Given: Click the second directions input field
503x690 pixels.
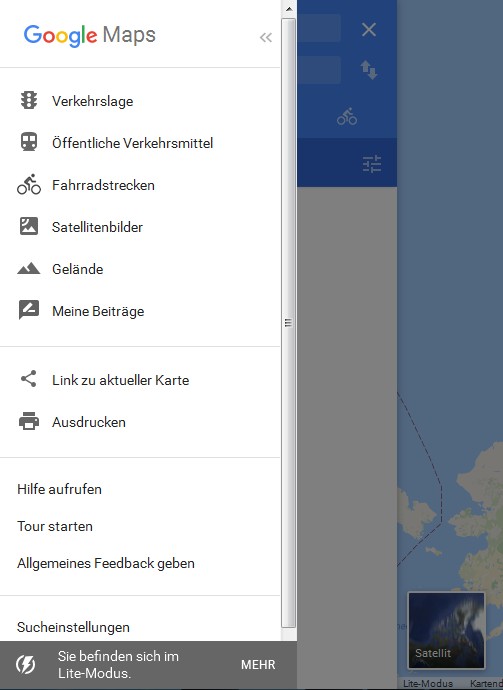Looking at the screenshot, I should click(x=319, y=70).
